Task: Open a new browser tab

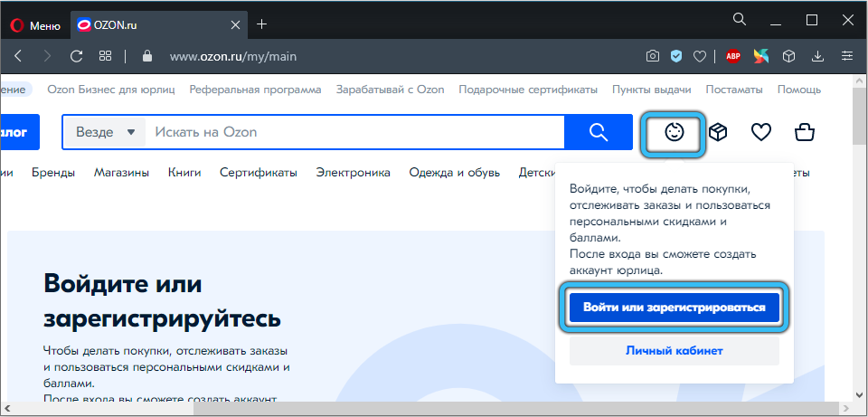Action: click(x=262, y=24)
